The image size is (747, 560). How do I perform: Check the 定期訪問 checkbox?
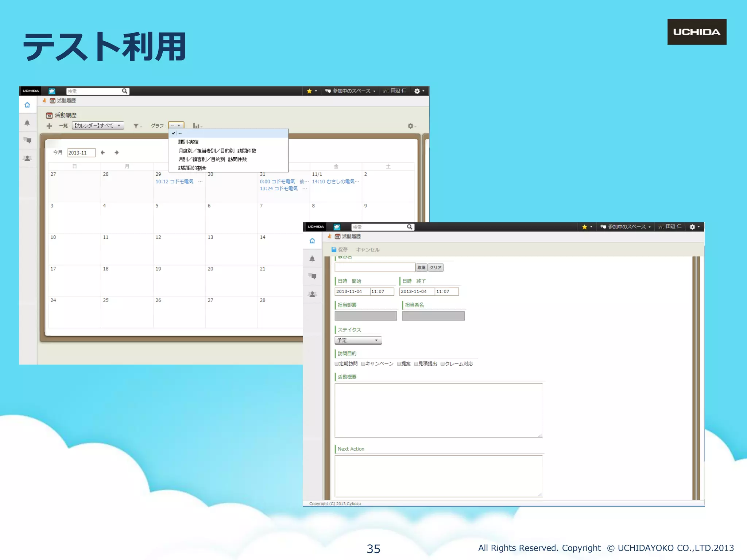(x=337, y=364)
